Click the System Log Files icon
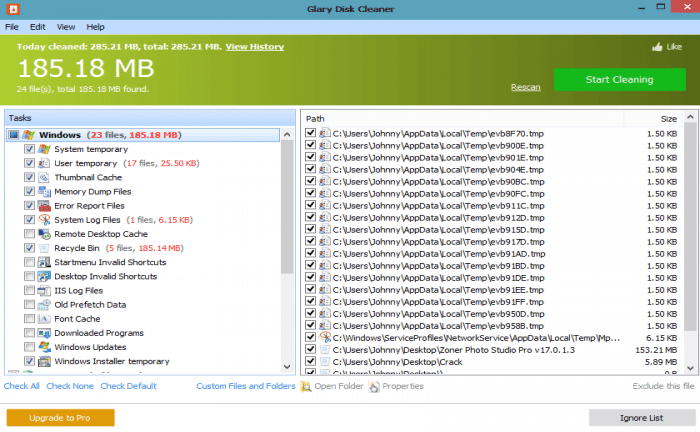700x432 pixels. (44, 219)
